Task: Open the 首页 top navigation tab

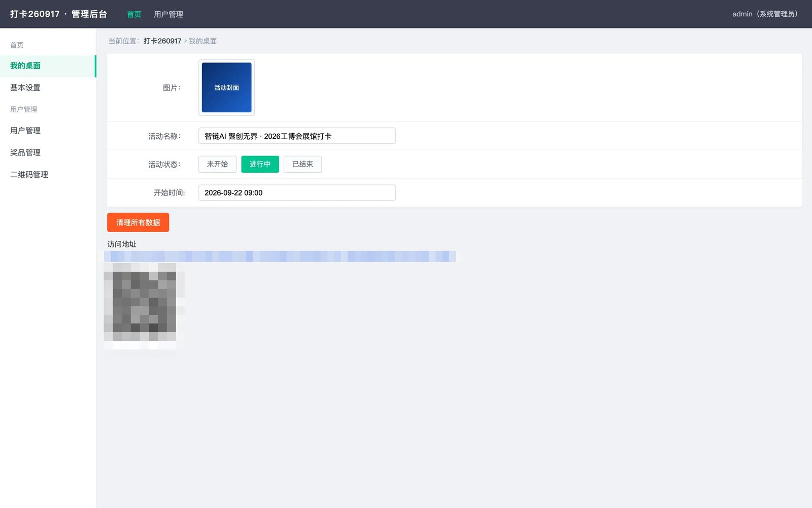Action: (134, 14)
